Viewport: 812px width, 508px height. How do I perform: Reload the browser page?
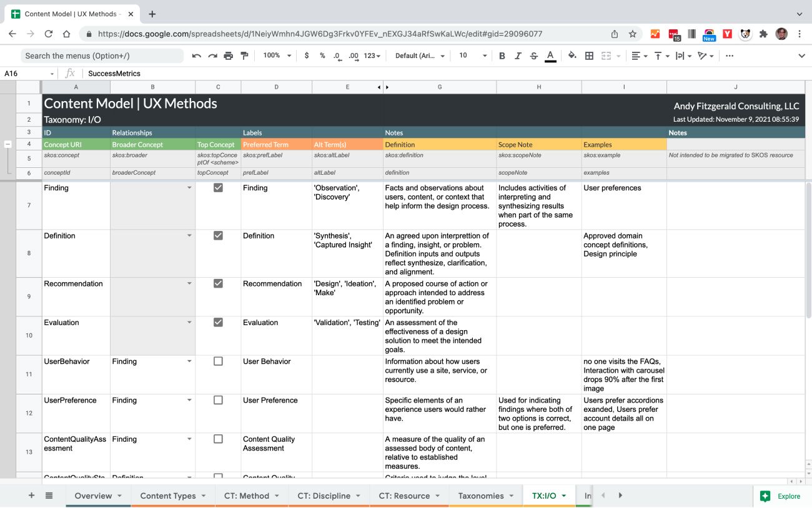coord(48,34)
